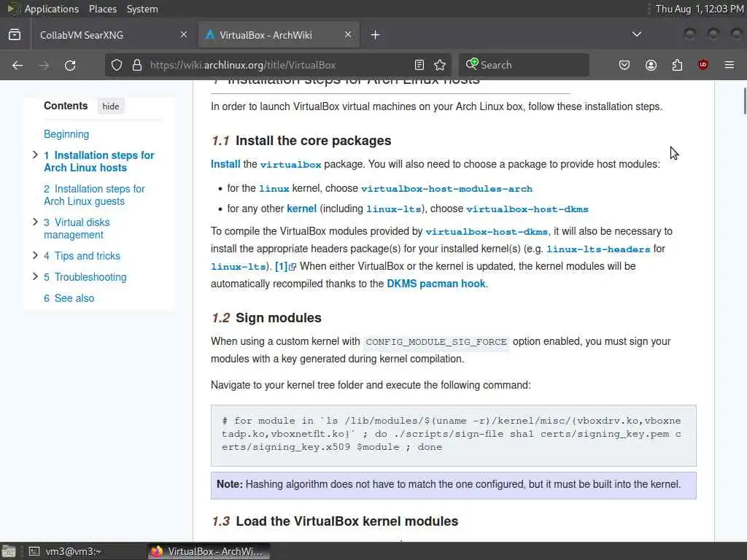Open Tips and tricks in Contents
747x560 pixels.
pyautogui.click(x=82, y=256)
